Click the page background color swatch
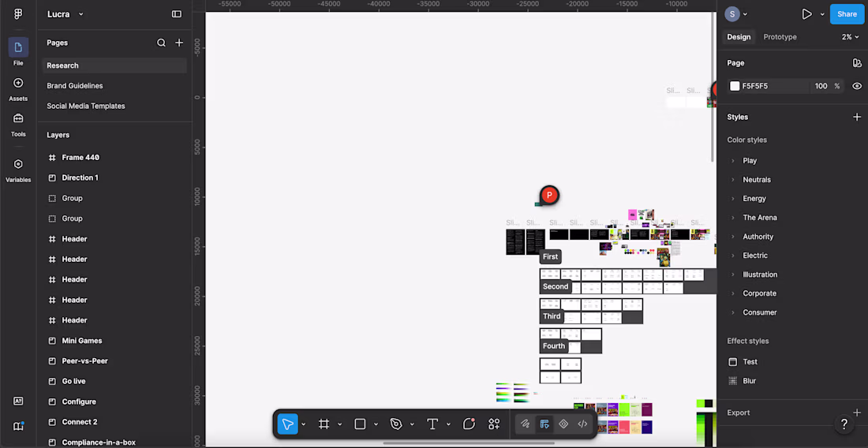 (x=735, y=86)
